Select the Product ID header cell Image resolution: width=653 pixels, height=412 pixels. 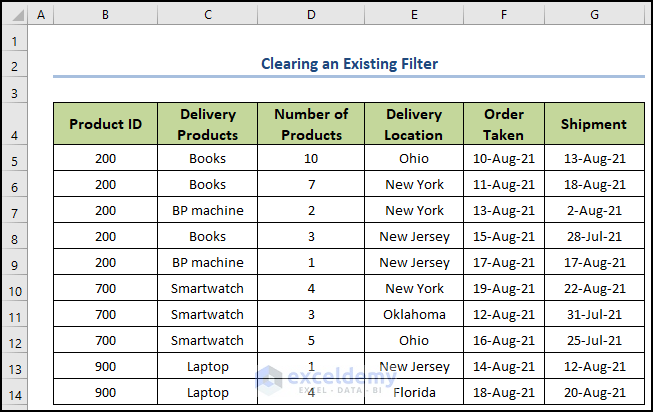tap(105, 124)
